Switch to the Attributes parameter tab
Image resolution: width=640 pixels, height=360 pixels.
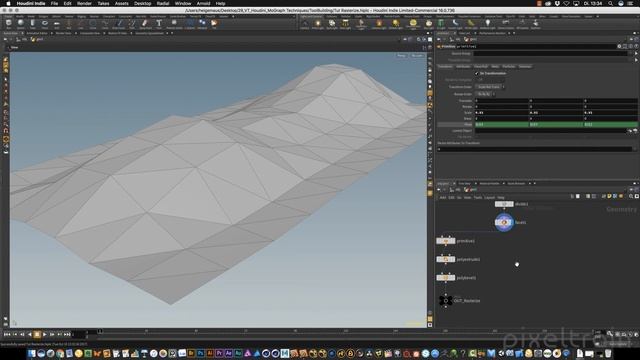point(463,67)
